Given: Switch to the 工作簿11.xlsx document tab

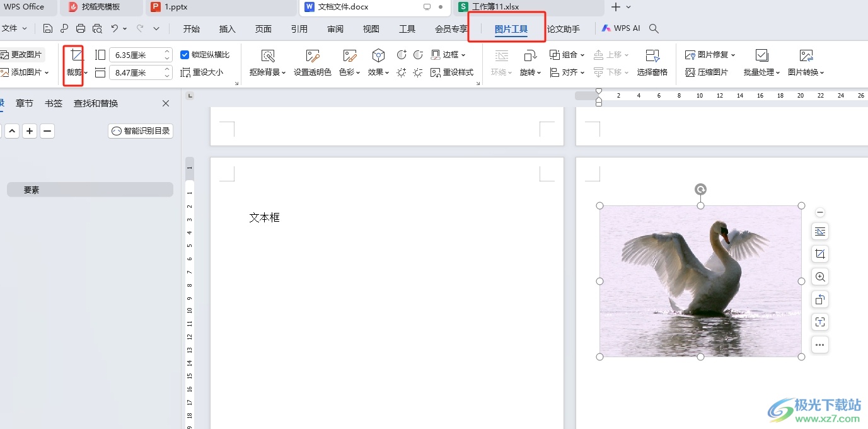Looking at the screenshot, I should click(x=528, y=7).
